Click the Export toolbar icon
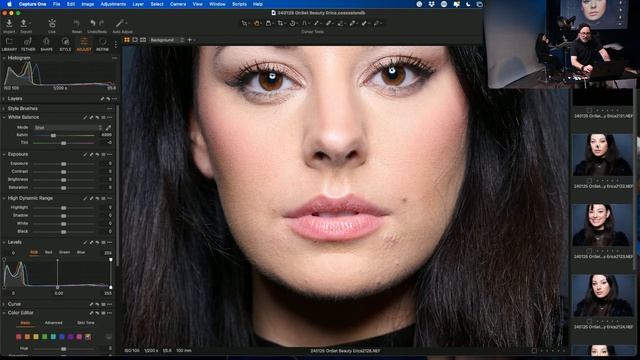The image size is (640, 360). [24, 24]
